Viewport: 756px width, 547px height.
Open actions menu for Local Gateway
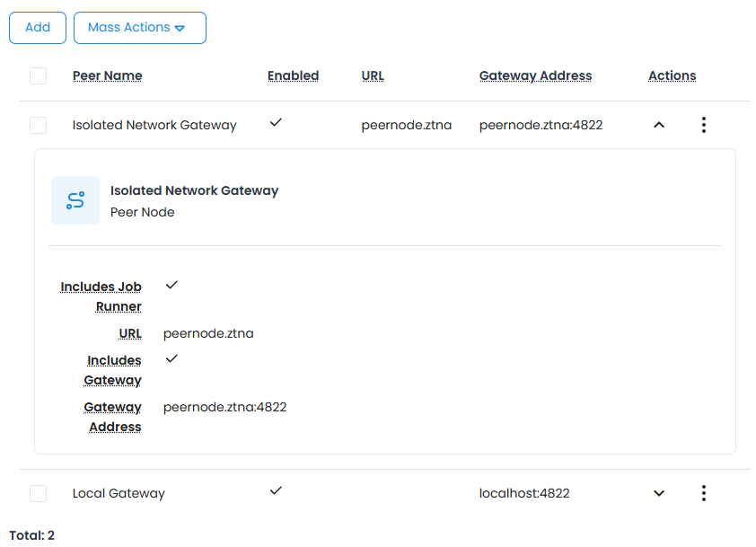pyautogui.click(x=704, y=493)
